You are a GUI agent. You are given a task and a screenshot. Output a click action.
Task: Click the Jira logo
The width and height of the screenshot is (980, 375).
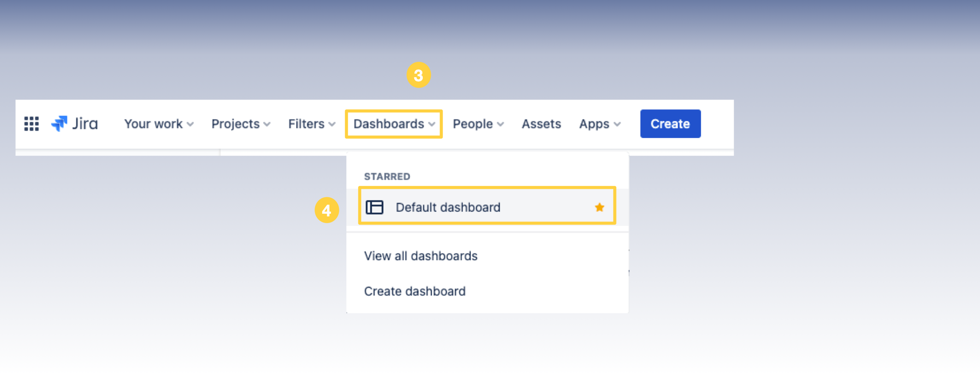(75, 124)
